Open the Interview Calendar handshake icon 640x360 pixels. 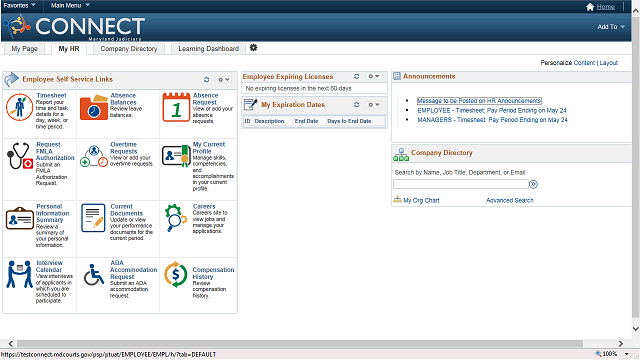(x=19, y=274)
